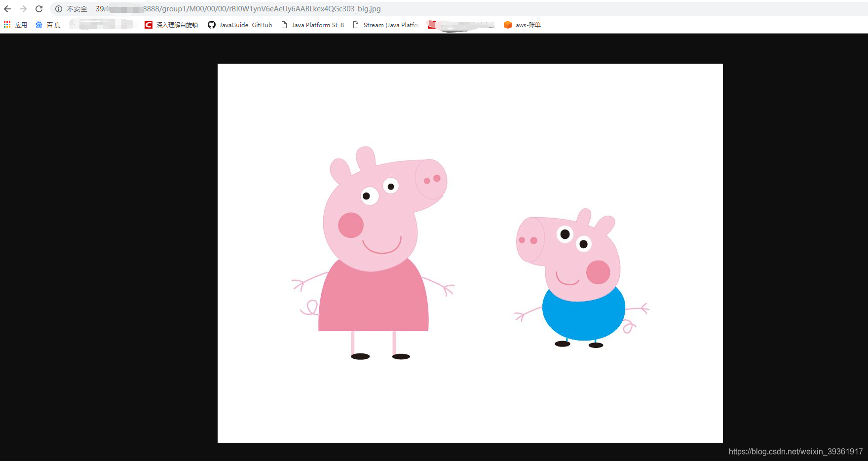Open the Apps (应用) grid shortcut
The width and height of the screenshot is (868, 461).
tap(15, 25)
